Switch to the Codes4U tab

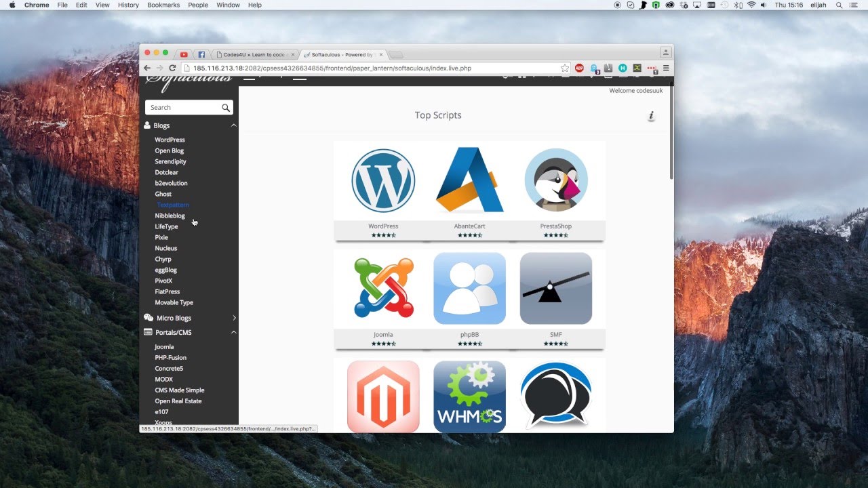(254, 55)
